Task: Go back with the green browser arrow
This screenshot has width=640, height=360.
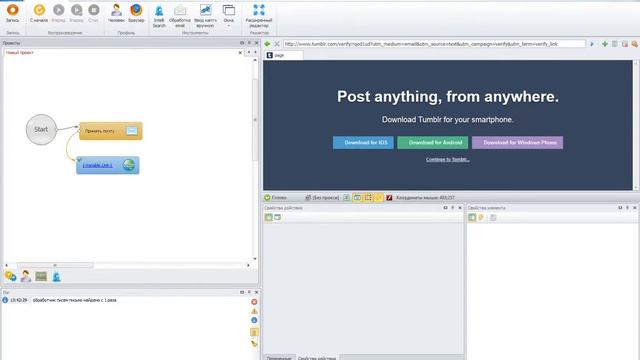Action: click(267, 44)
